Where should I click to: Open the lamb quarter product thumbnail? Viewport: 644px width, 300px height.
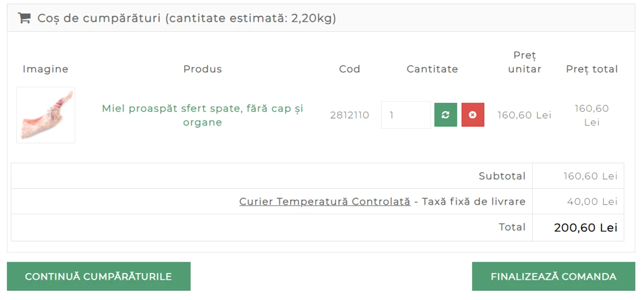(46, 115)
